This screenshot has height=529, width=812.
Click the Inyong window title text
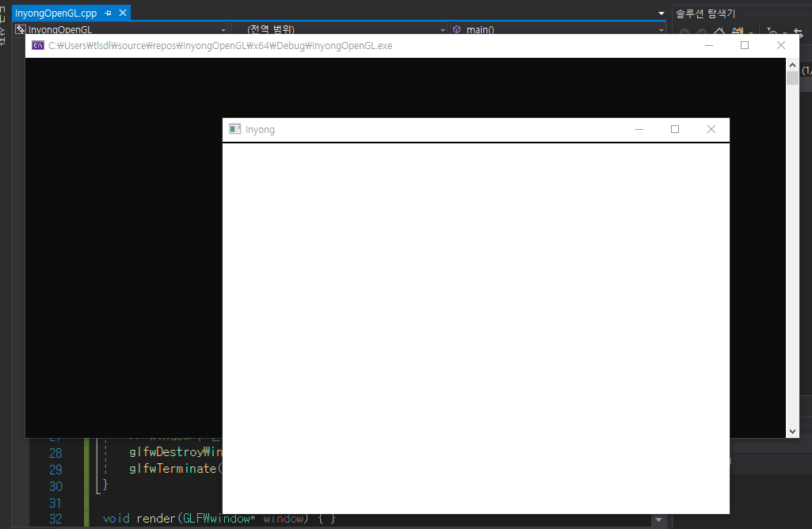coord(260,129)
